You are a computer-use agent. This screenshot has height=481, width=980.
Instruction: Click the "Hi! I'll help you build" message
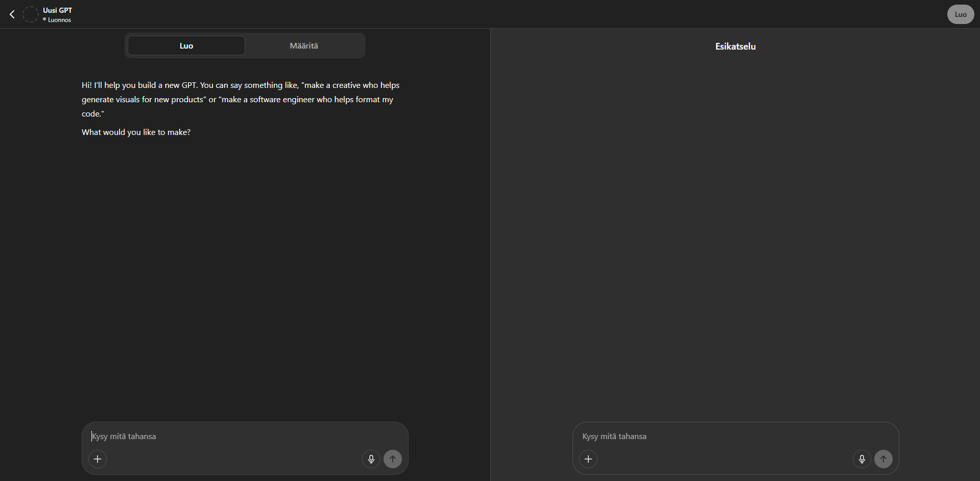click(241, 99)
